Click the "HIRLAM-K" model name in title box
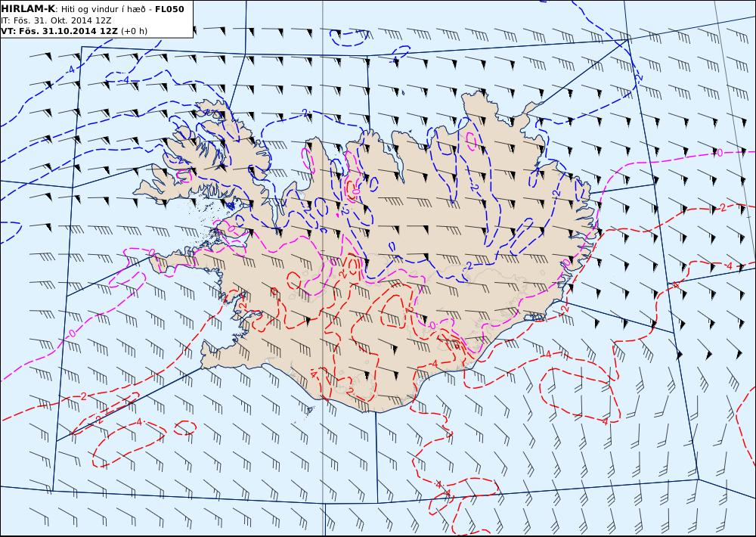Screen dimensions: 756x537 point(28,9)
